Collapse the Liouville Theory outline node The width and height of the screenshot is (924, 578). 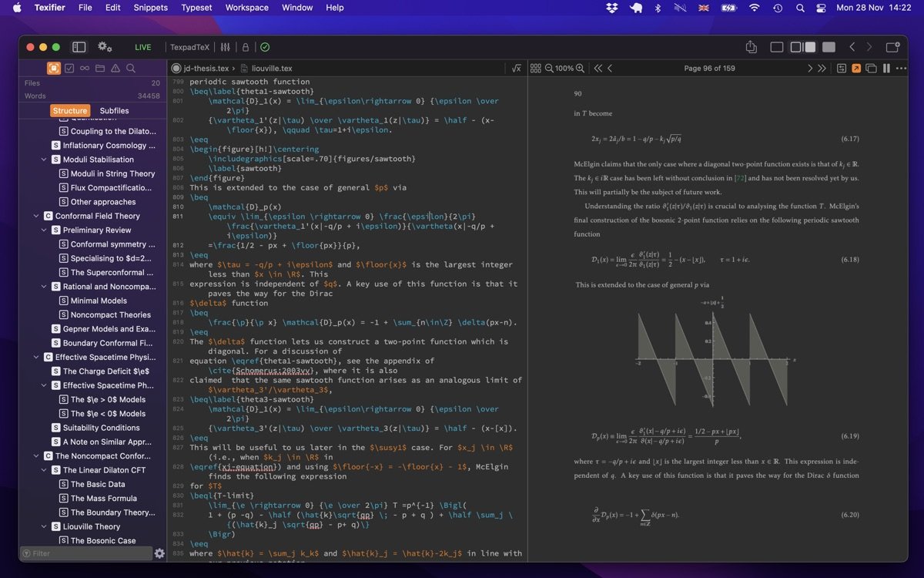click(x=45, y=526)
